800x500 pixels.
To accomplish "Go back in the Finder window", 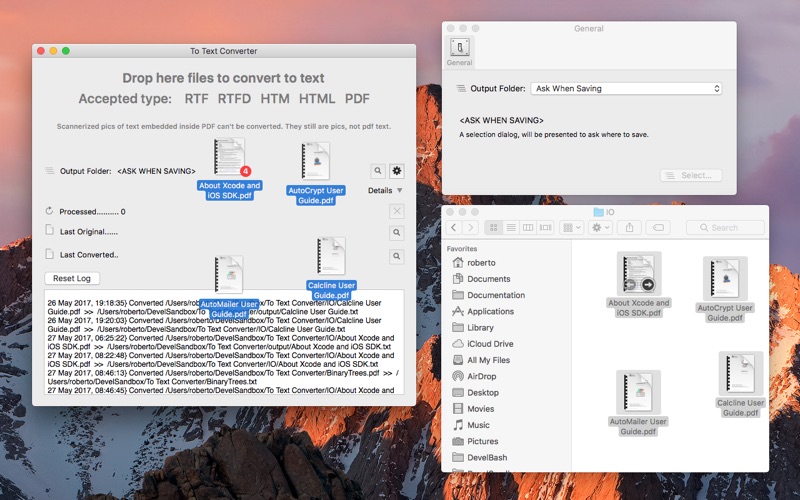I will [456, 228].
